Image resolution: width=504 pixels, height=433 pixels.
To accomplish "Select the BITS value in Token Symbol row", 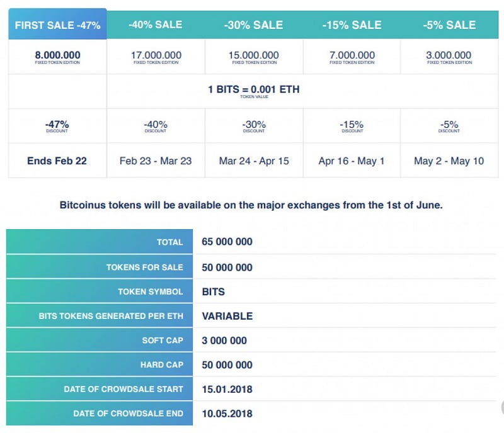I will tap(214, 291).
